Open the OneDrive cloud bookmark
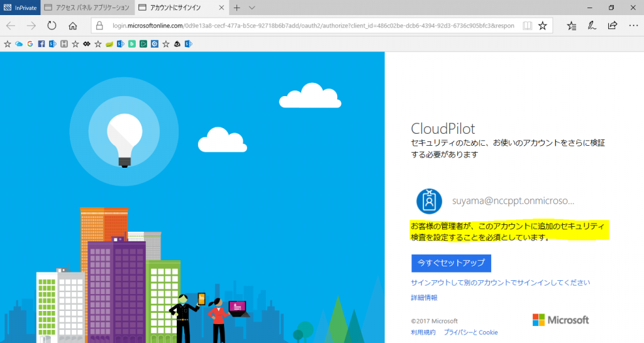 point(19,44)
